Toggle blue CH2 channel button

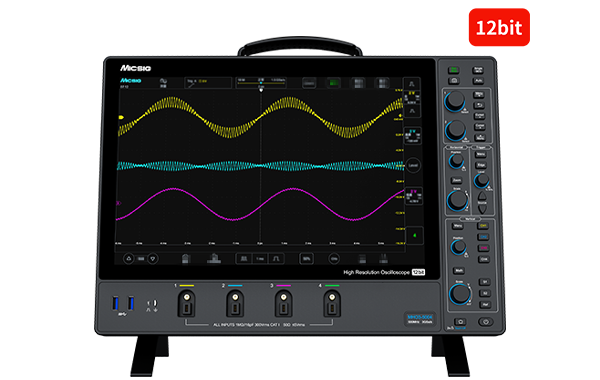click(x=483, y=236)
